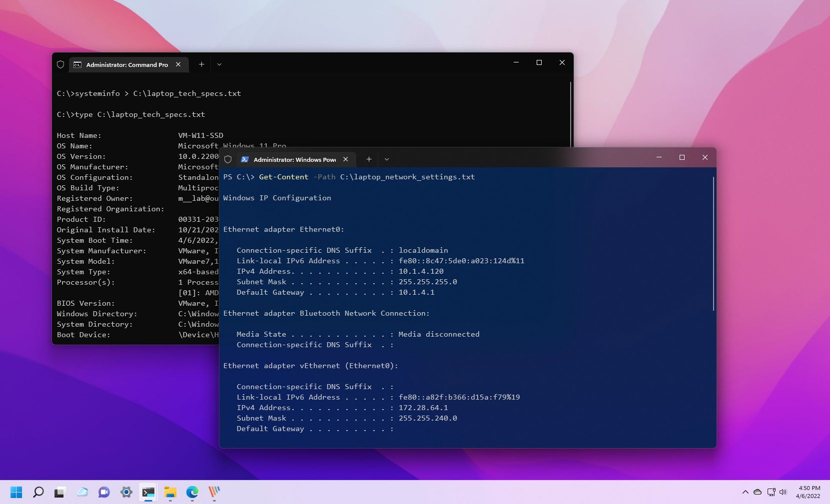Viewport: 830px width, 504px height.
Task: Open the Chat app from the taskbar
Action: pyautogui.click(x=103, y=492)
